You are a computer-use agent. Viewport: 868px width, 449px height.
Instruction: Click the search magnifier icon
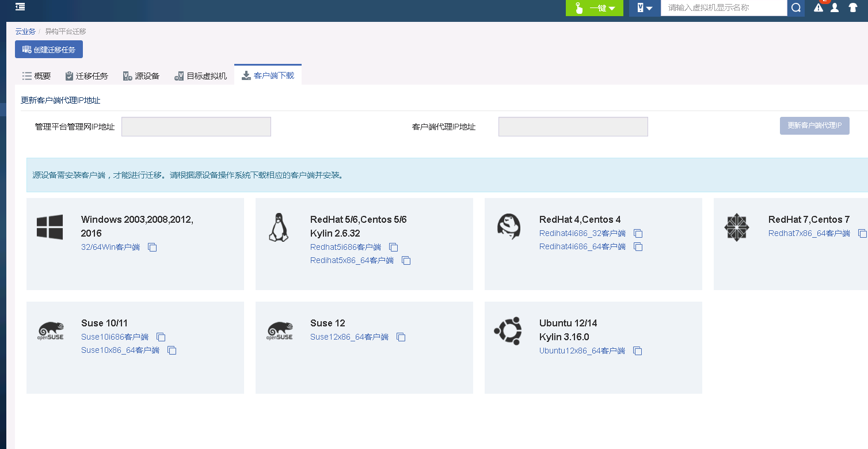point(796,8)
